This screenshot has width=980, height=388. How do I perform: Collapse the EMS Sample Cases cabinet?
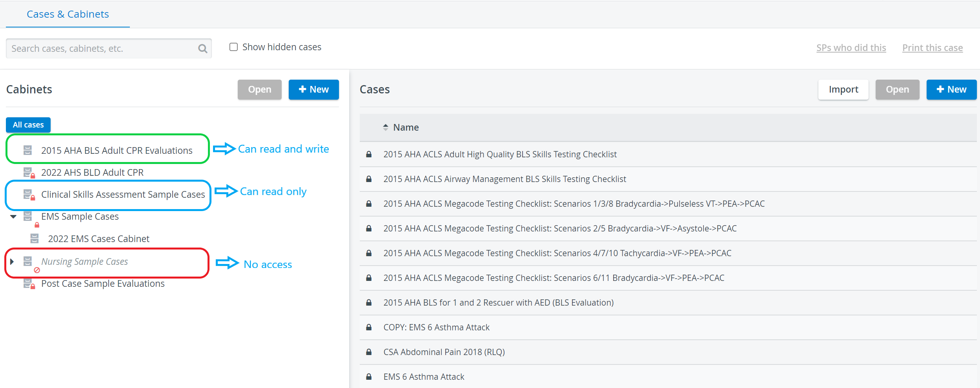(13, 217)
